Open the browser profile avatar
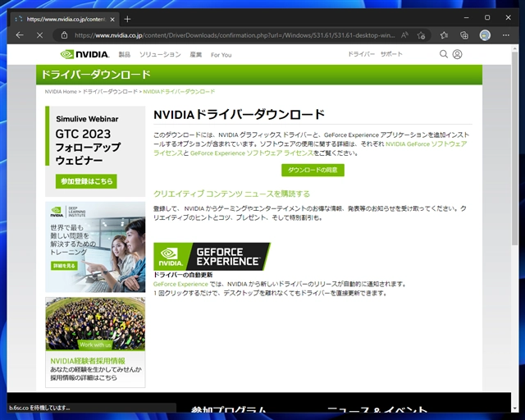This screenshot has width=525, height=420. click(485, 35)
